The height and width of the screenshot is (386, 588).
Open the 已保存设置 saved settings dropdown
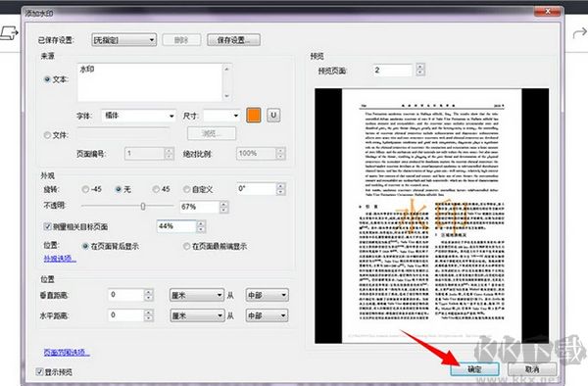(124, 40)
